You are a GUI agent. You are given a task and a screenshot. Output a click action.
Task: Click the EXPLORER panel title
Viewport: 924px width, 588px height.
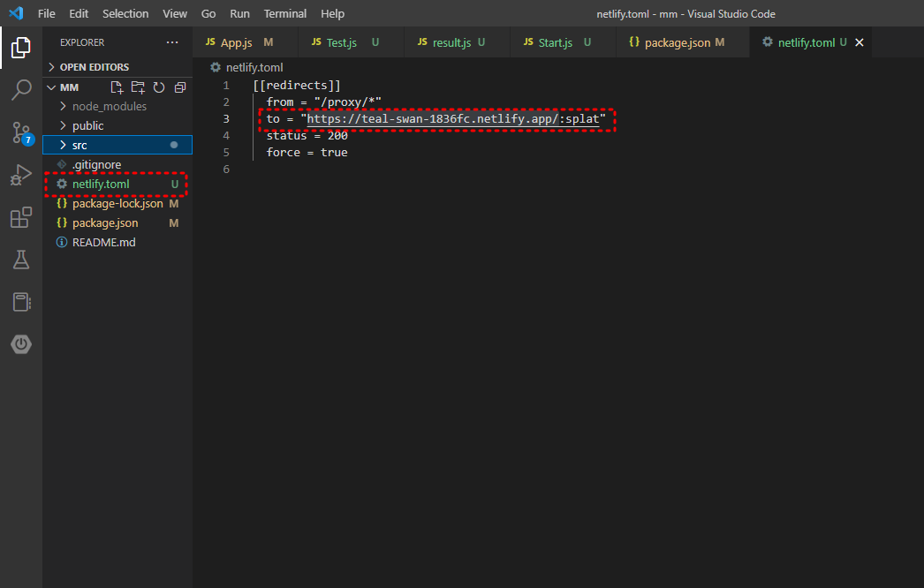[82, 42]
